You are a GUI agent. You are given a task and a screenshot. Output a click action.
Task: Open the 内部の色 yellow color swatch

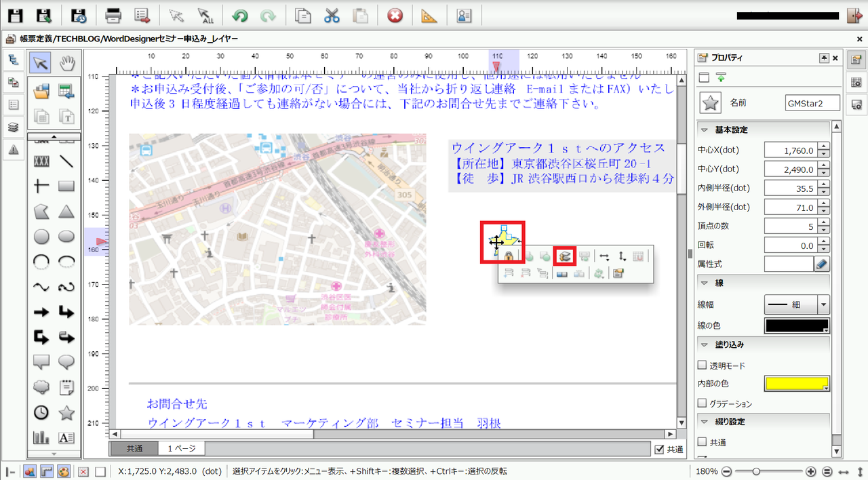point(797,384)
